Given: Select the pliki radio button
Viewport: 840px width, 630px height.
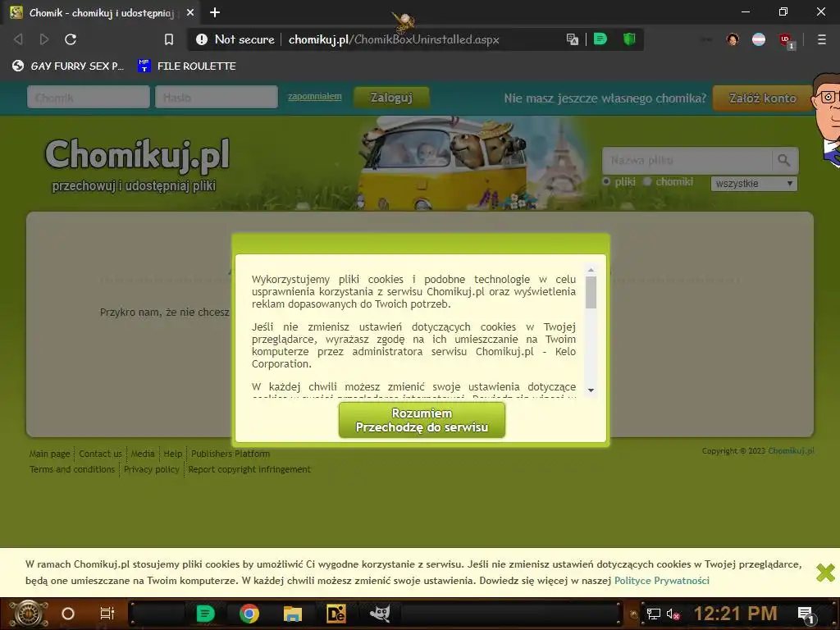Looking at the screenshot, I should 606,181.
